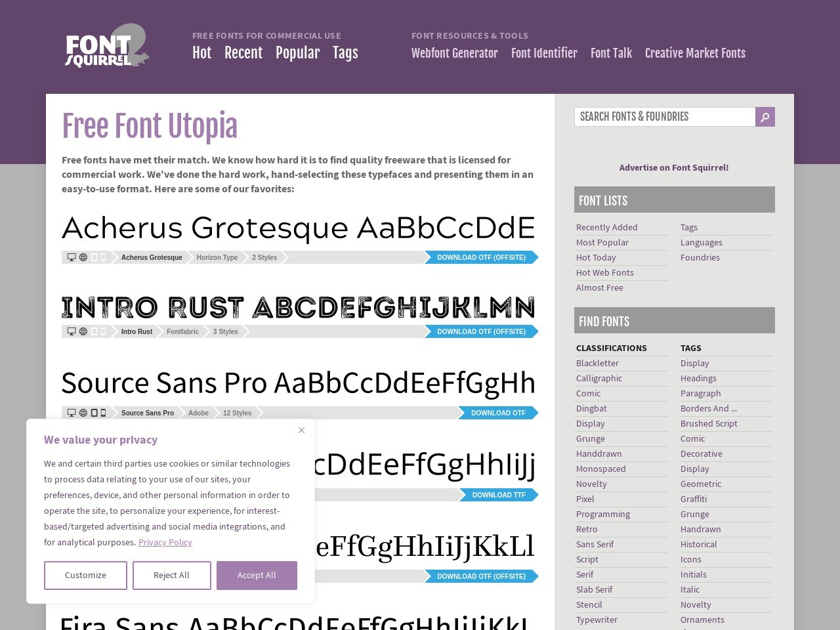This screenshot has height=630, width=840.
Task: Open the Popular fonts menu
Action: tap(297, 53)
